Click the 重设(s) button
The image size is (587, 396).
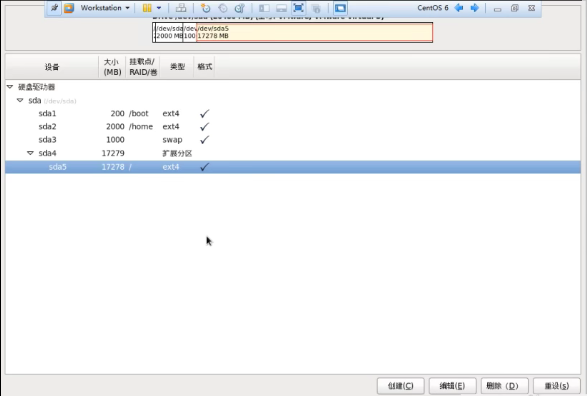(x=557, y=386)
